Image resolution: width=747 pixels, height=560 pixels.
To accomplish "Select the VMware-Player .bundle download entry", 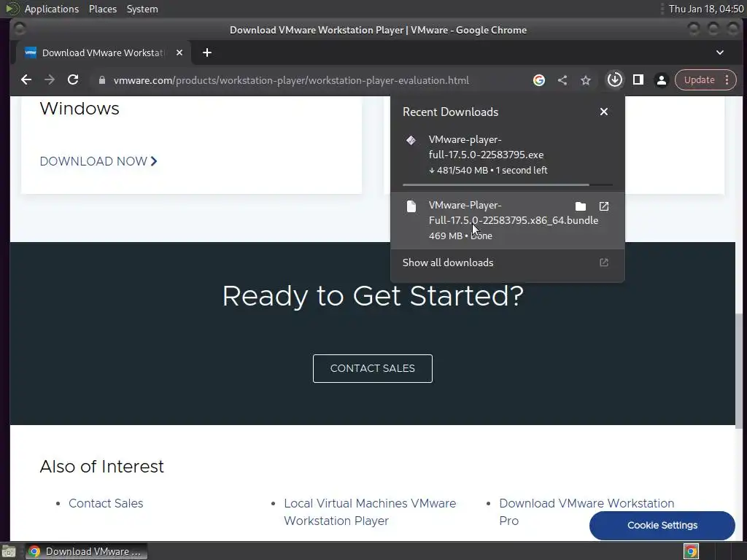I will click(508, 220).
